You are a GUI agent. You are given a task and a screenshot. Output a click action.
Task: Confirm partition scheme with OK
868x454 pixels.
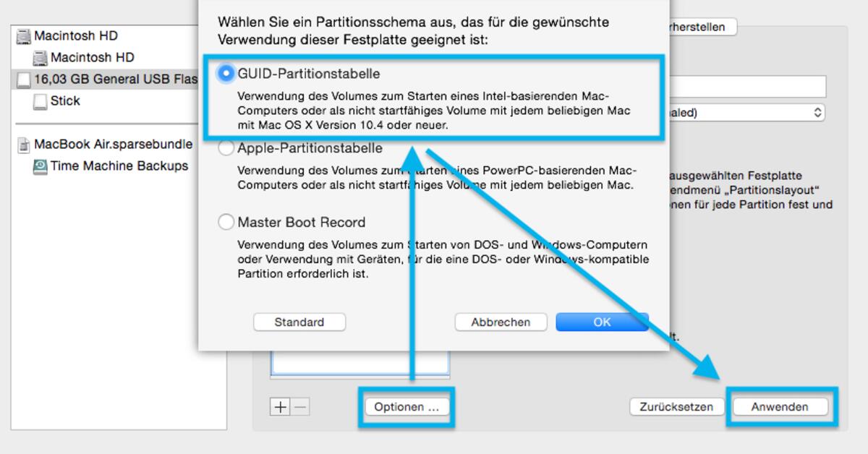pyautogui.click(x=602, y=322)
